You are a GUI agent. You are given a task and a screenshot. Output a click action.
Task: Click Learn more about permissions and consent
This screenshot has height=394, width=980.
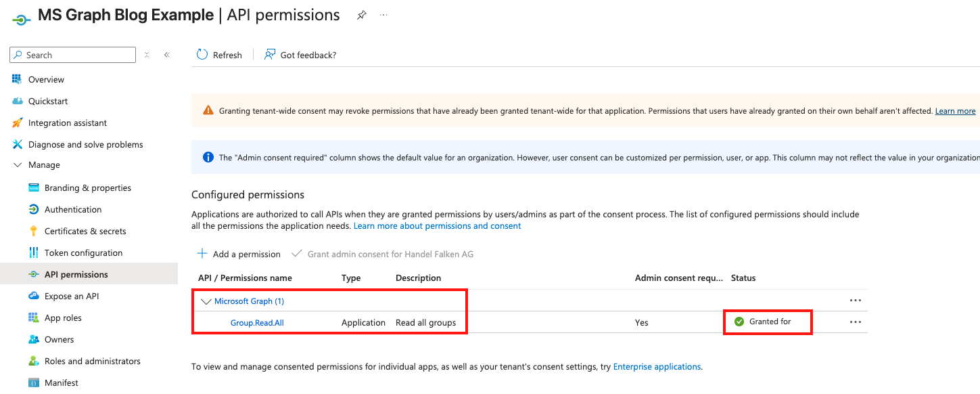(437, 225)
